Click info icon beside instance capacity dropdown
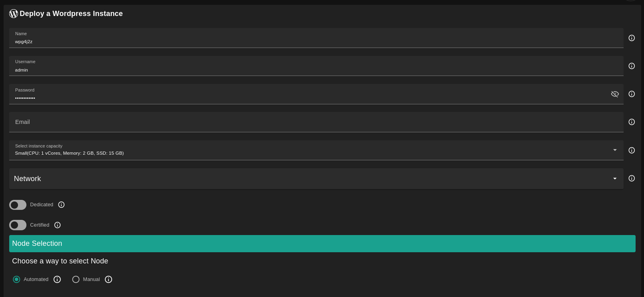This screenshot has height=297, width=644. click(x=632, y=150)
